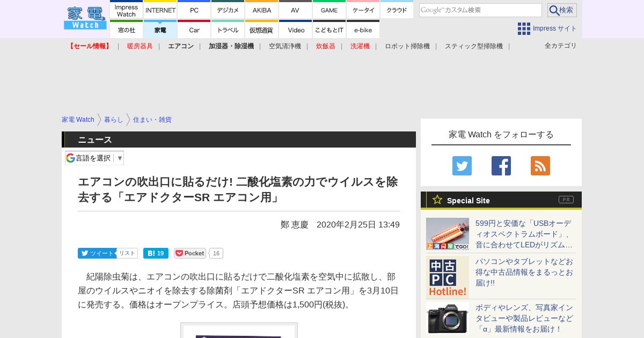644x338 pixels.
Task: Open the 空気清浄機 category link
Action: pyautogui.click(x=285, y=46)
